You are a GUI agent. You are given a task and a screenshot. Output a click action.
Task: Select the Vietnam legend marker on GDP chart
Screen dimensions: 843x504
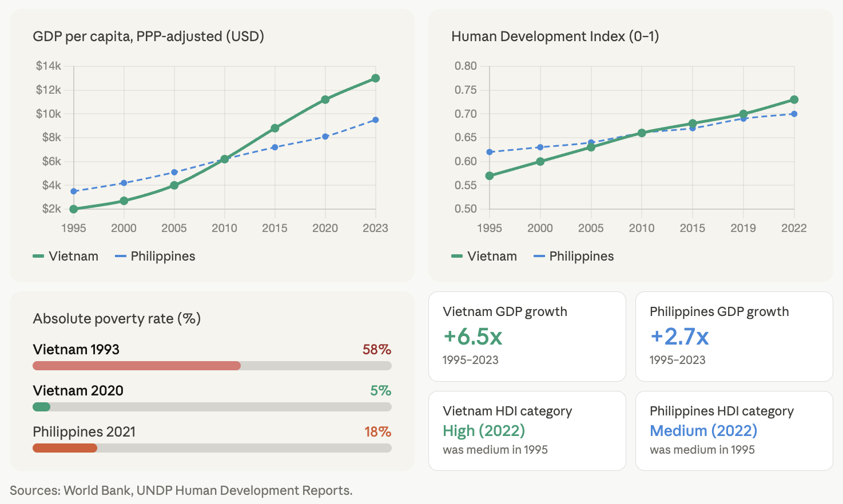coord(39,256)
